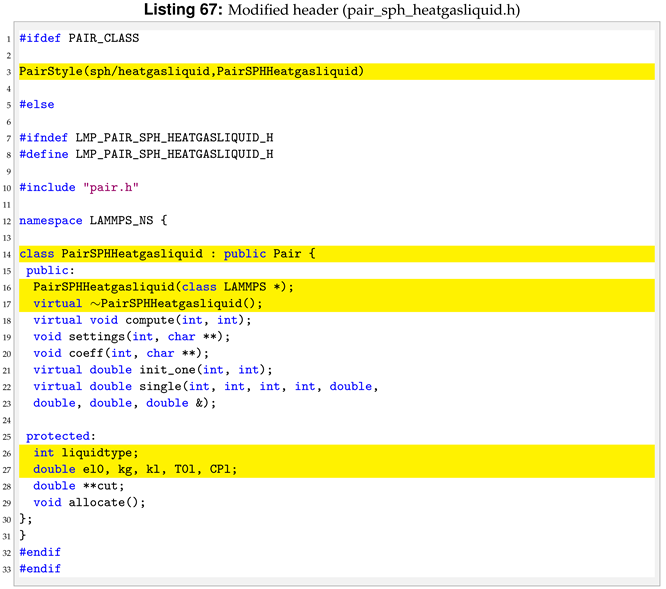Click the highlighted constructor 'PairSPHHeatgasliquid(class LAMMPS *)'
The width and height of the screenshot is (666, 589).
[163, 287]
